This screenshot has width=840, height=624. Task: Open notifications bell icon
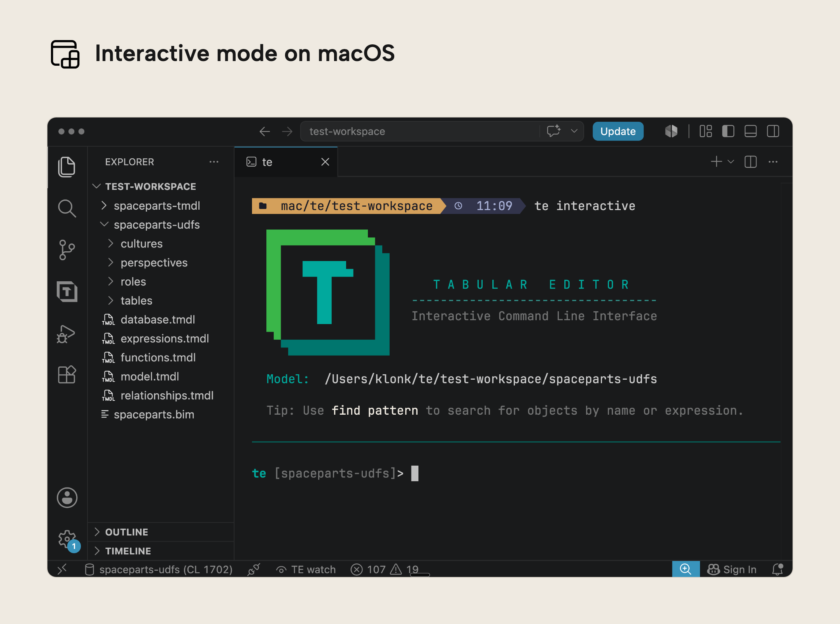[x=777, y=569]
